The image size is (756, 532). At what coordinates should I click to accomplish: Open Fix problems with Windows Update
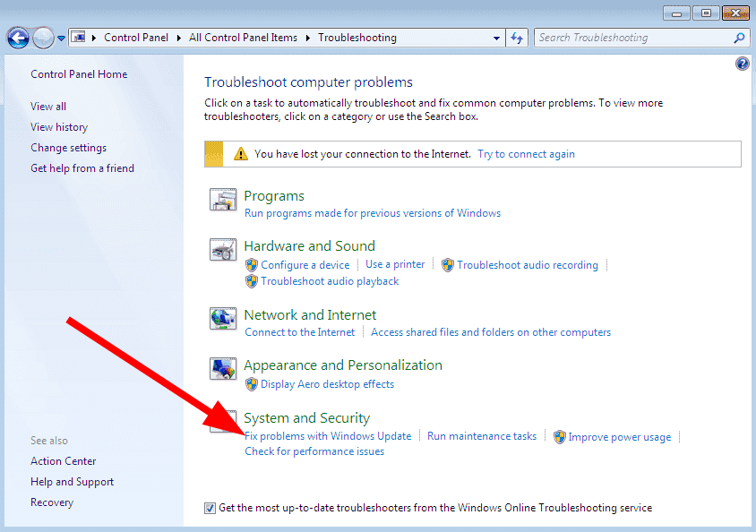329,436
